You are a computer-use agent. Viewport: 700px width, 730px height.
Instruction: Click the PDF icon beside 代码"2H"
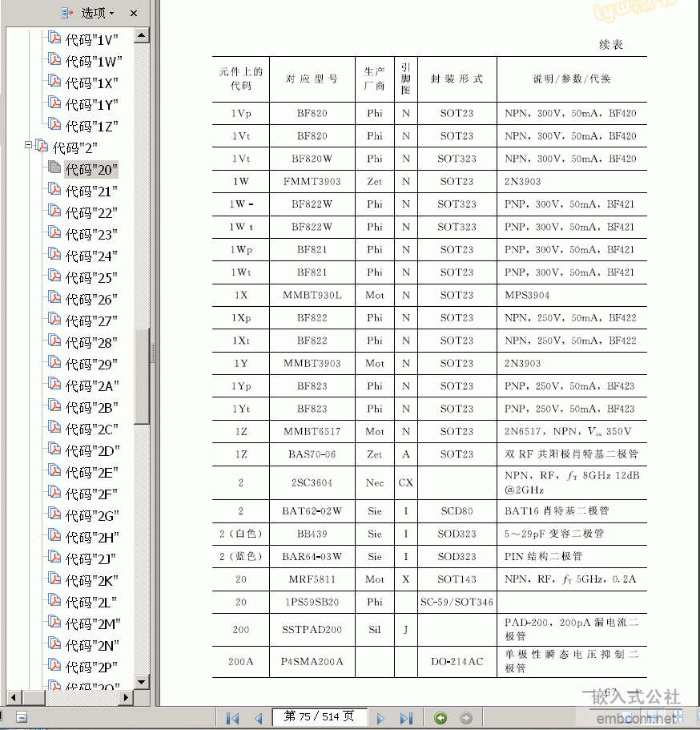point(54,535)
